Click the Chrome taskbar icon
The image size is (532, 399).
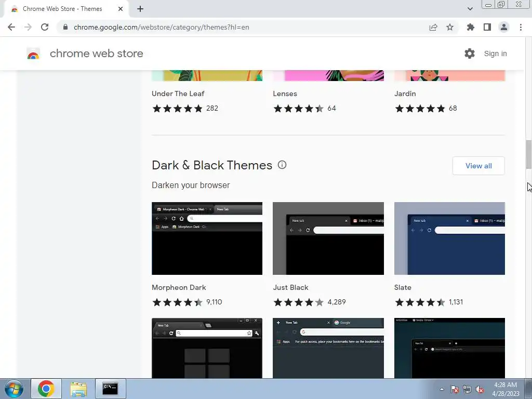(46, 389)
